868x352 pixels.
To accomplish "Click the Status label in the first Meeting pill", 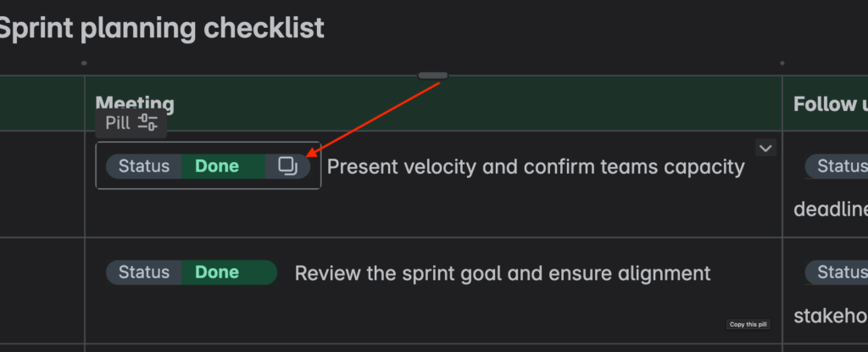I will 144,166.
